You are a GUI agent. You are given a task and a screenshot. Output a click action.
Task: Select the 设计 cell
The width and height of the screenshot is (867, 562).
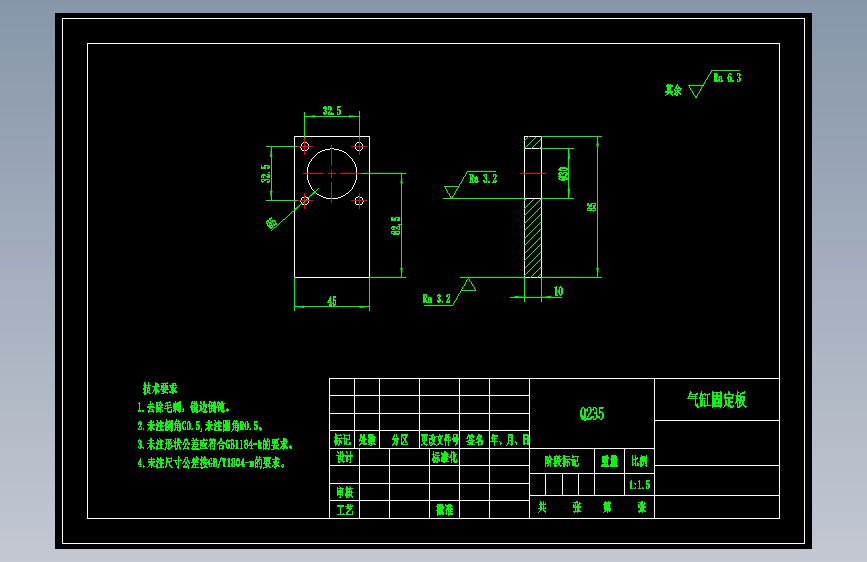point(344,457)
